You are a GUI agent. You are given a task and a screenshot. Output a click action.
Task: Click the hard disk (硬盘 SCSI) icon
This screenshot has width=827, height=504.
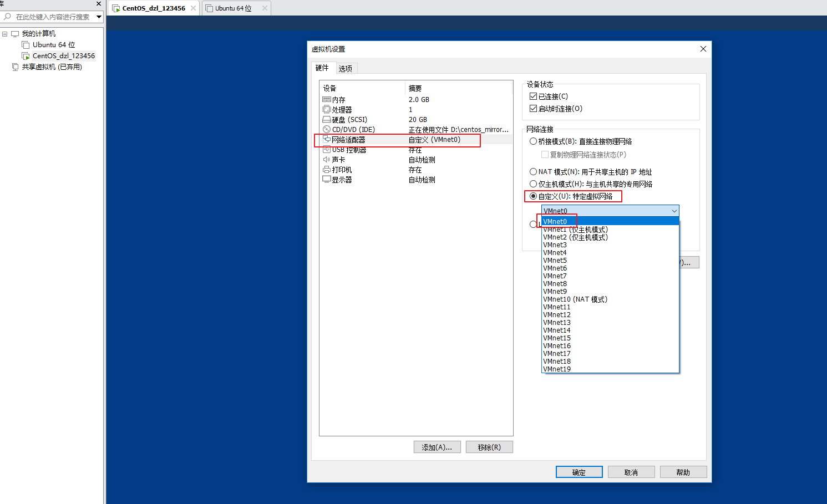coord(327,120)
